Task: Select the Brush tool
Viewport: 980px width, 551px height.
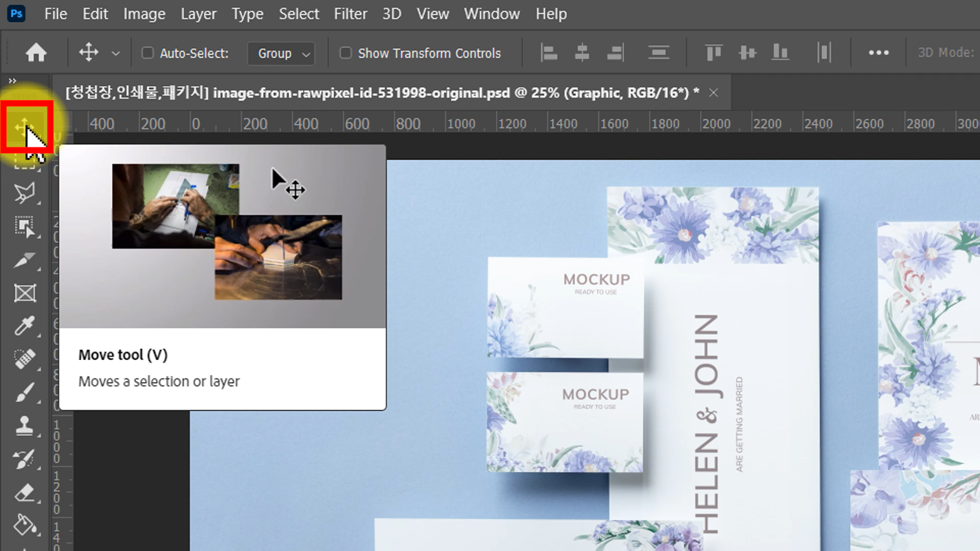Action: 24,392
